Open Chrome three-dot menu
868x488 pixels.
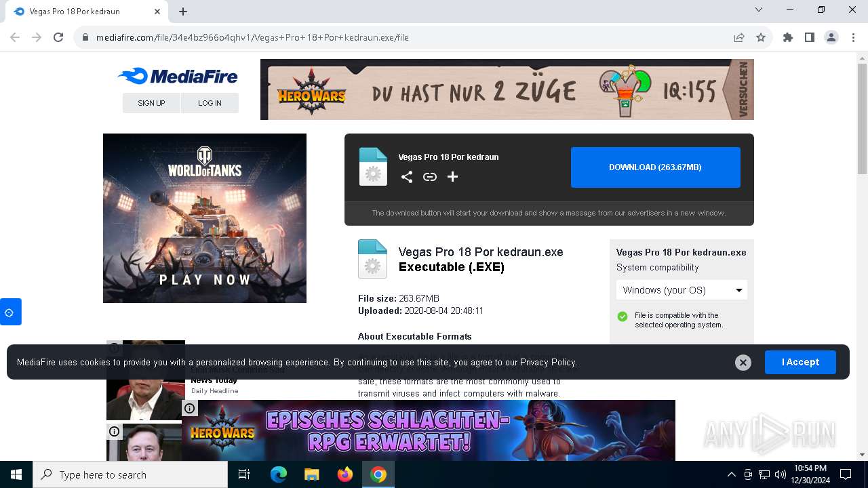(853, 37)
